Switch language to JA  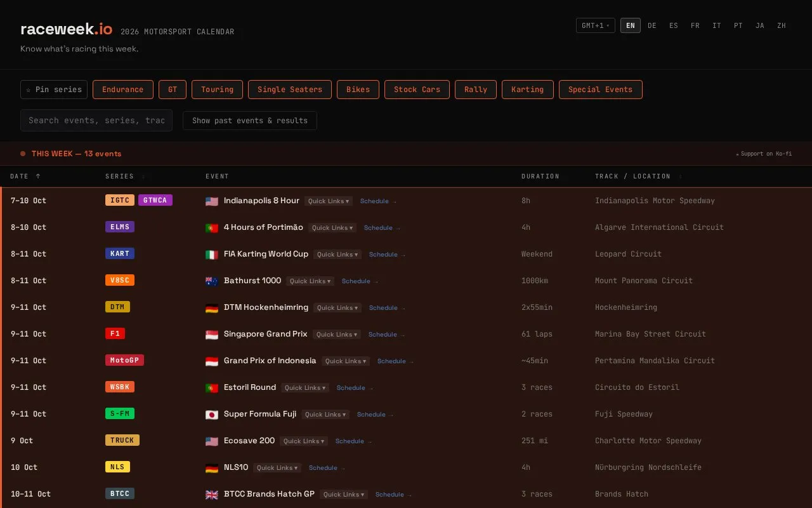(760, 25)
